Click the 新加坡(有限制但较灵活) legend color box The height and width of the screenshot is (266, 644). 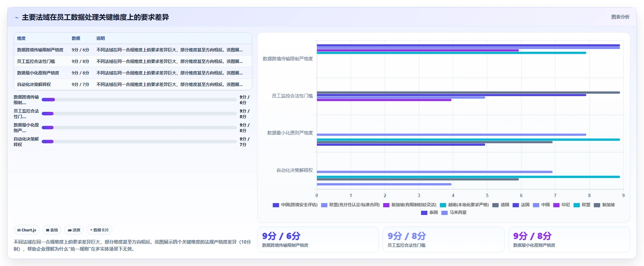click(x=386, y=205)
